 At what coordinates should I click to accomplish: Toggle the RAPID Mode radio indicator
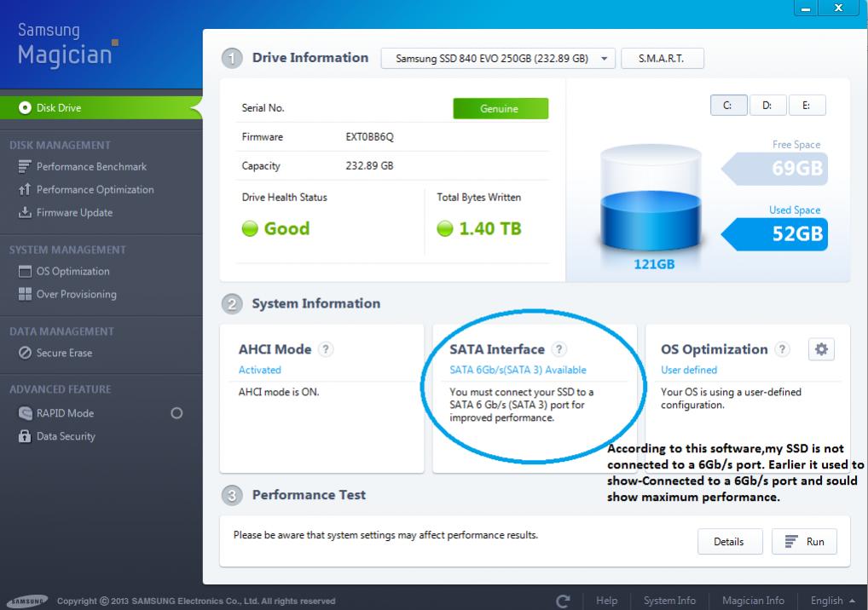pos(176,413)
